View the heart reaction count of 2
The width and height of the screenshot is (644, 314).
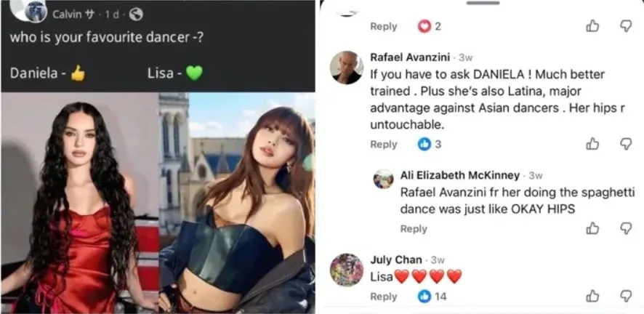pos(429,26)
